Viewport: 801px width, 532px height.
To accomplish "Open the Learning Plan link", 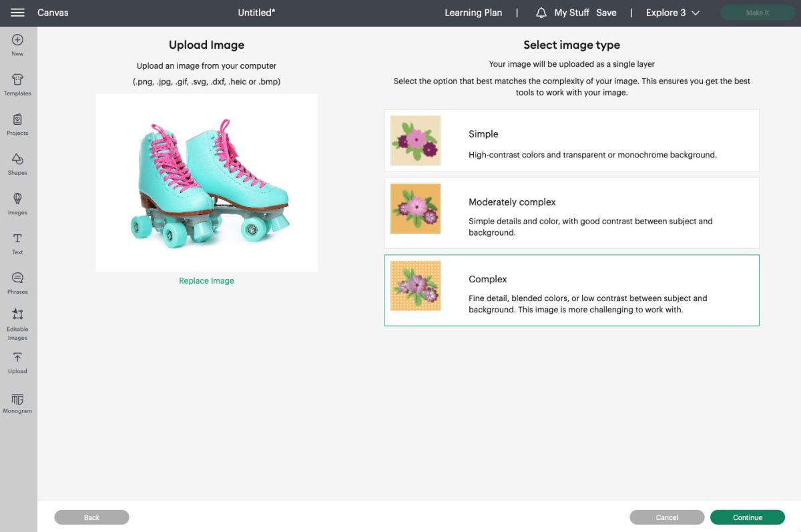I will coord(473,13).
